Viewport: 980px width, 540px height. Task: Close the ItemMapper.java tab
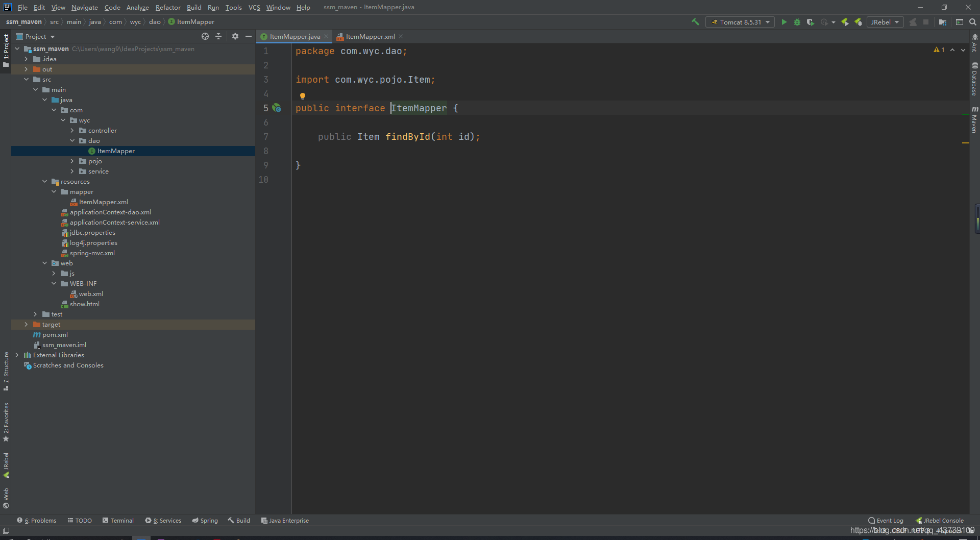point(326,36)
